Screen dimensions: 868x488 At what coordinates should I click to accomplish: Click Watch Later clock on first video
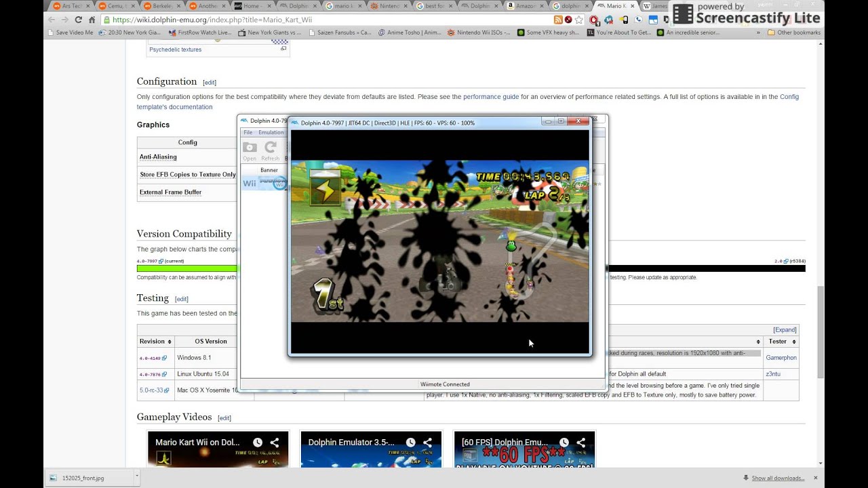[258, 443]
